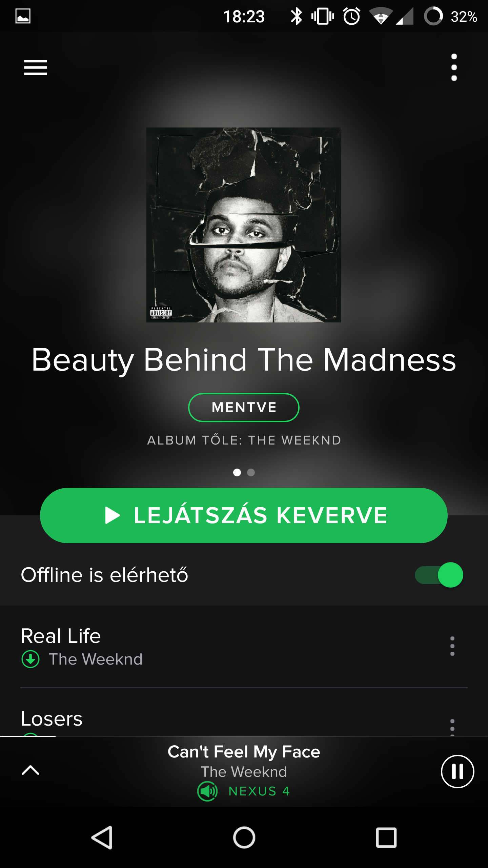Toggle the Offline is elérhető switch
This screenshot has width=488, height=868.
(439, 575)
